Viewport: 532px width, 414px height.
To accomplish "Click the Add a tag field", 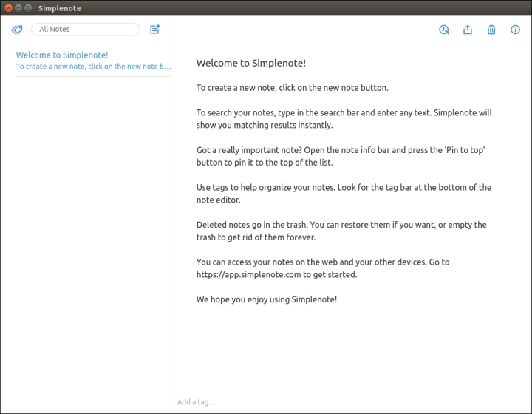I will click(x=197, y=401).
